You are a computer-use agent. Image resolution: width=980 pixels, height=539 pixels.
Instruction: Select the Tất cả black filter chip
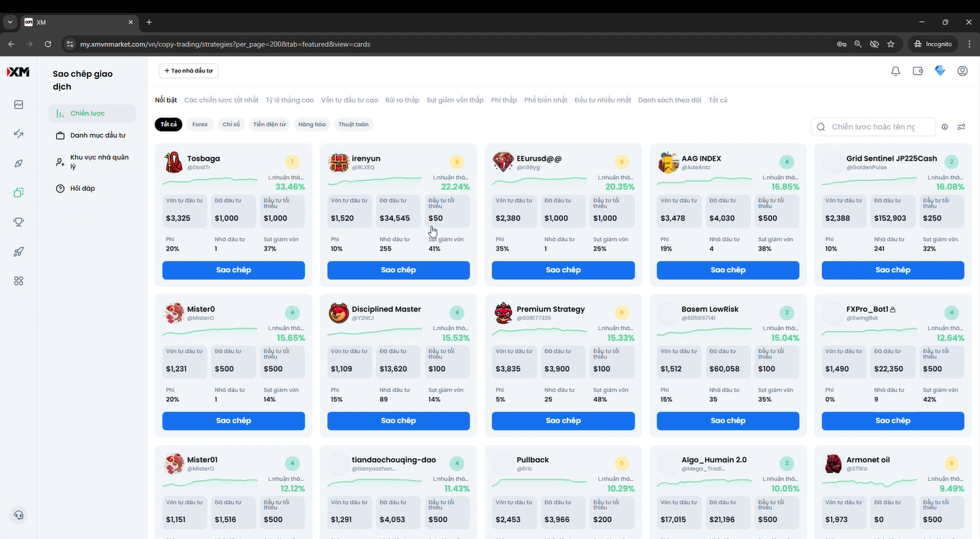point(169,124)
